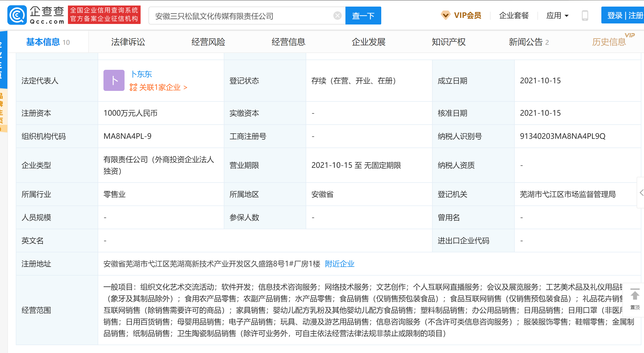Click company type 有限责任公司 text
Screen dimensions: 644x353
[x=159, y=165]
